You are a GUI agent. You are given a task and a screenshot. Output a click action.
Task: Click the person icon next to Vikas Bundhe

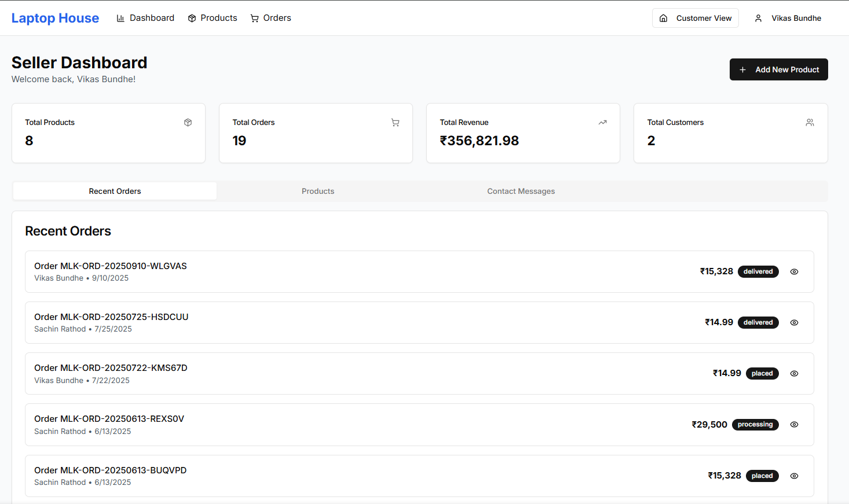click(x=758, y=18)
